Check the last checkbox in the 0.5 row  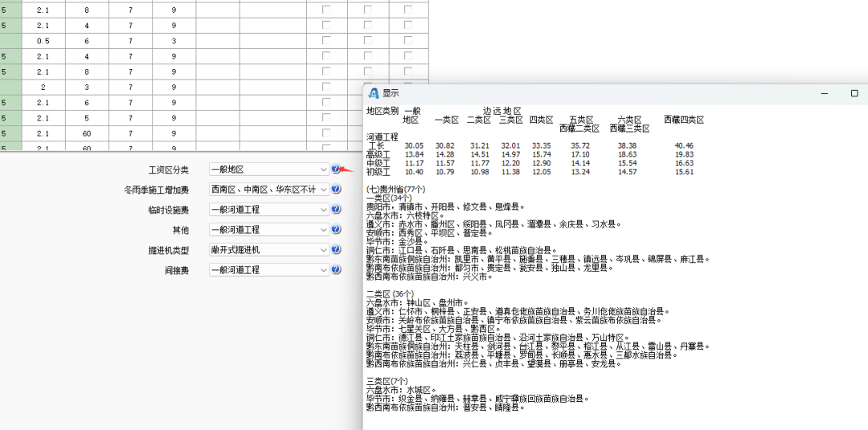[x=408, y=41]
